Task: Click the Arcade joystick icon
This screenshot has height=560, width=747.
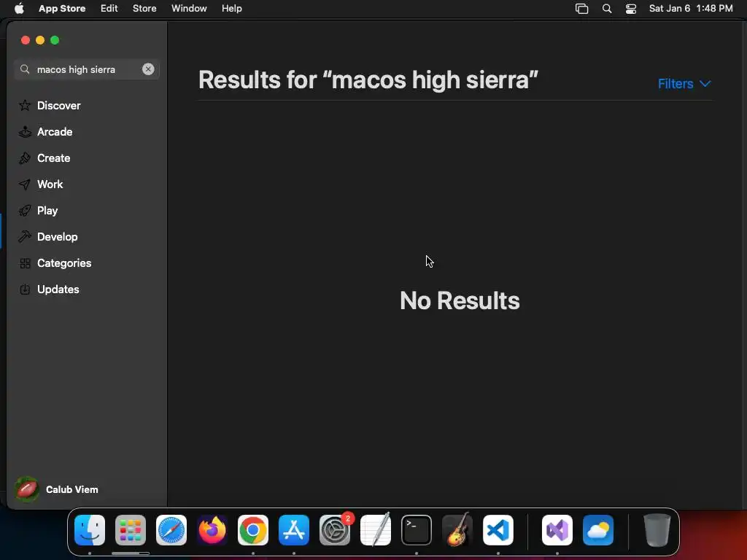Action: click(25, 131)
